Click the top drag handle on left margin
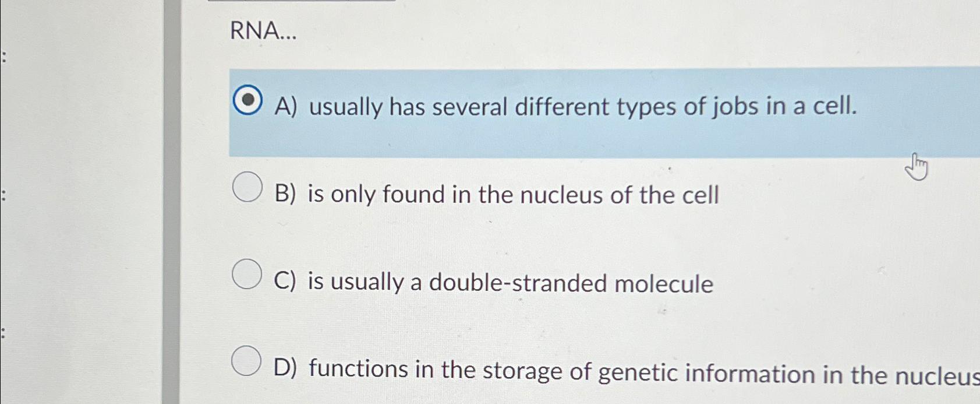980x404 pixels. pyautogui.click(x=5, y=57)
